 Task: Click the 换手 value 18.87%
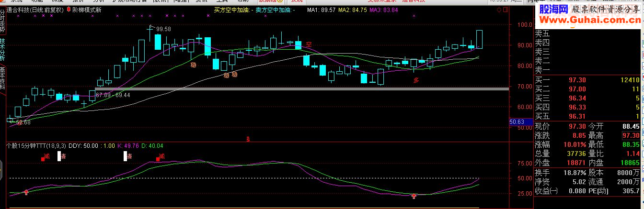575,172
